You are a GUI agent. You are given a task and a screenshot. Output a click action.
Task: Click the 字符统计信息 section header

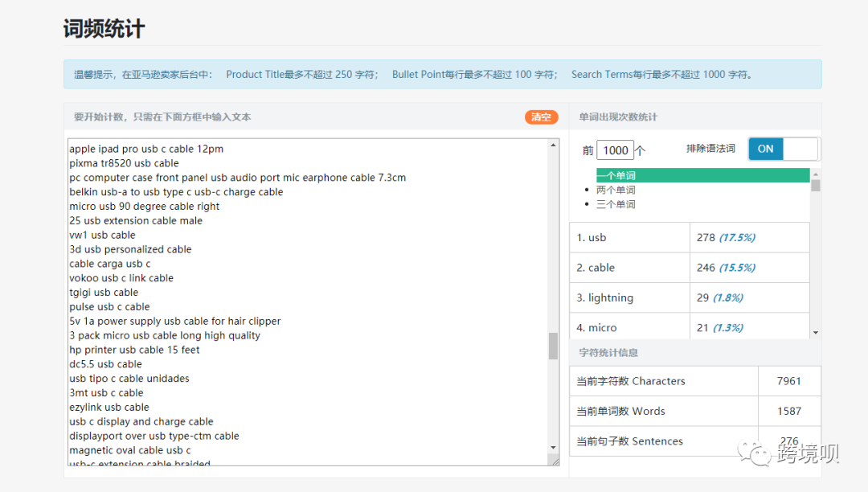(608, 353)
